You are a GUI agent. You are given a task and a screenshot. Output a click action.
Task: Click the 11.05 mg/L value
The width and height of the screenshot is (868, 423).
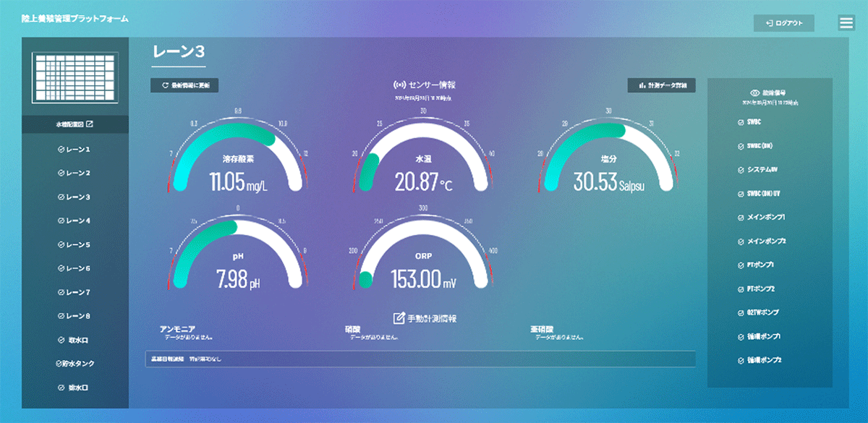[239, 182]
